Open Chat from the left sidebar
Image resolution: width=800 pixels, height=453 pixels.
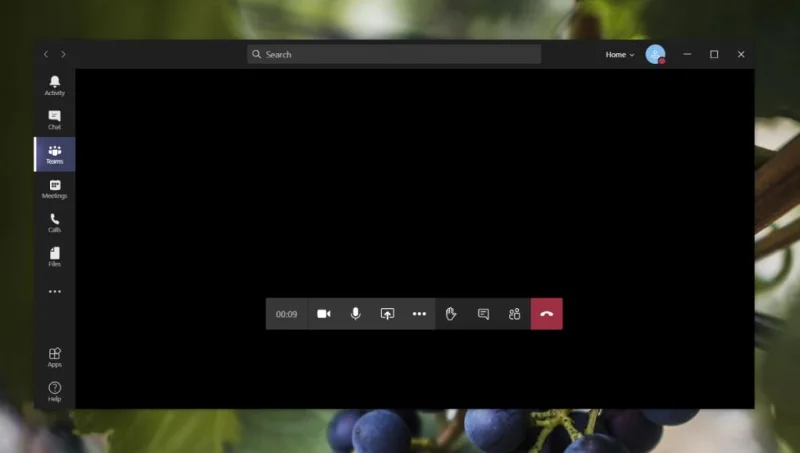tap(55, 120)
